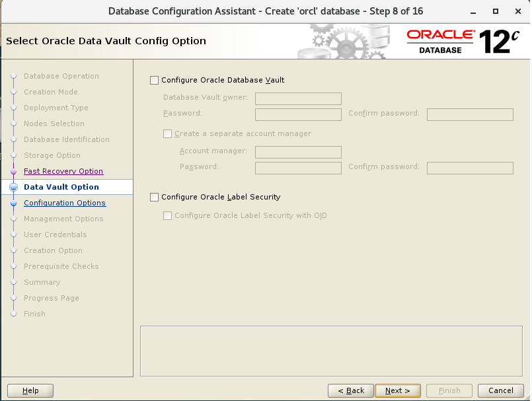Click the bottom Finish button
This screenshot has height=401, width=532.
[449, 390]
